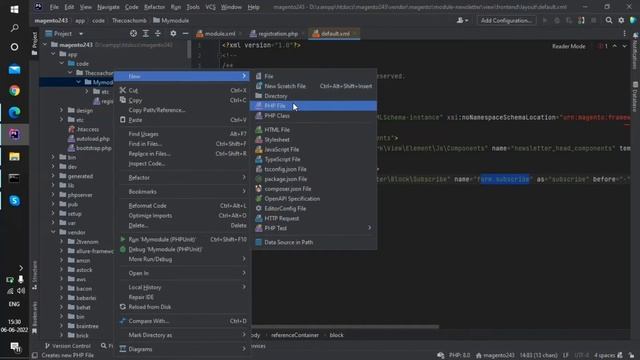The image size is (640, 360).
Task: Click Select Opened File target icon
Action: coord(133,33)
